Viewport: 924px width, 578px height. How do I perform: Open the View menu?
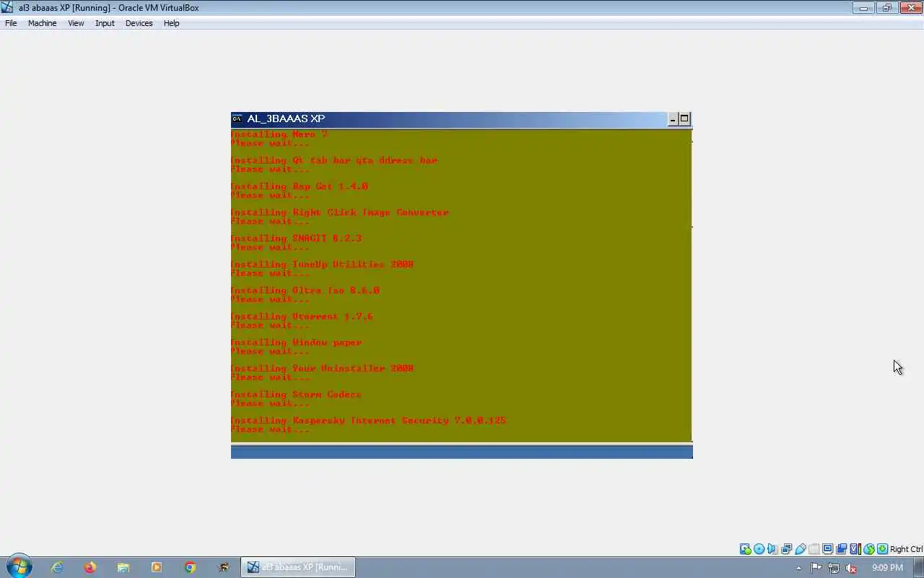point(76,23)
